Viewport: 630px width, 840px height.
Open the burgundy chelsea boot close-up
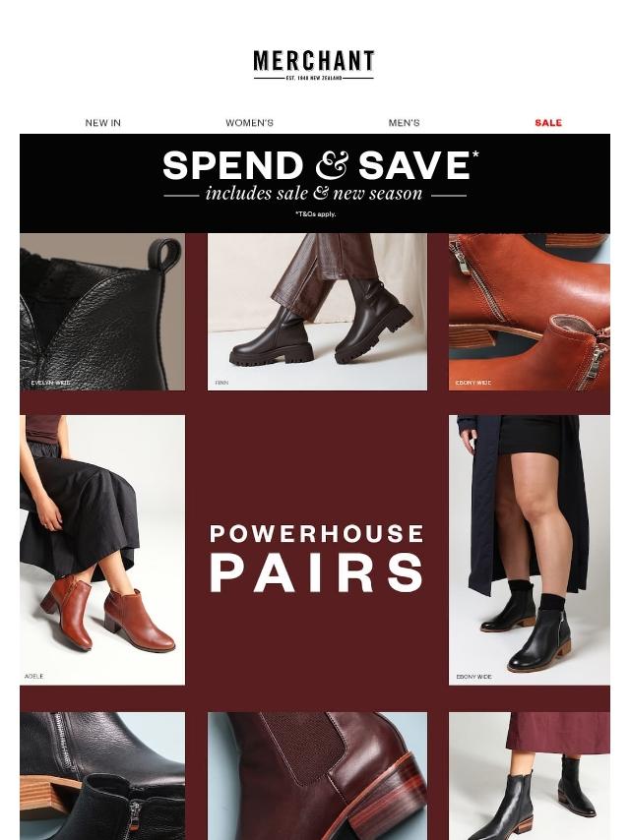pyautogui.click(x=317, y=776)
